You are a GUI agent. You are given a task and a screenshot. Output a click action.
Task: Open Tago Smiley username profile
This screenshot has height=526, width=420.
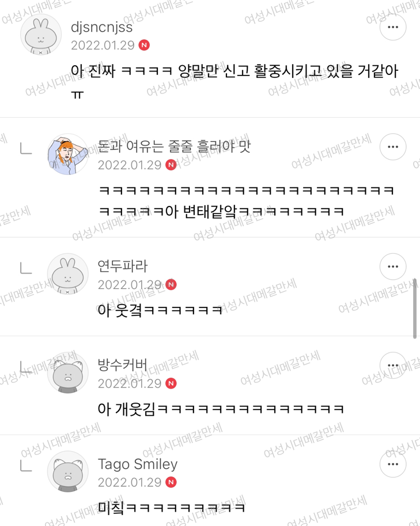click(138, 464)
